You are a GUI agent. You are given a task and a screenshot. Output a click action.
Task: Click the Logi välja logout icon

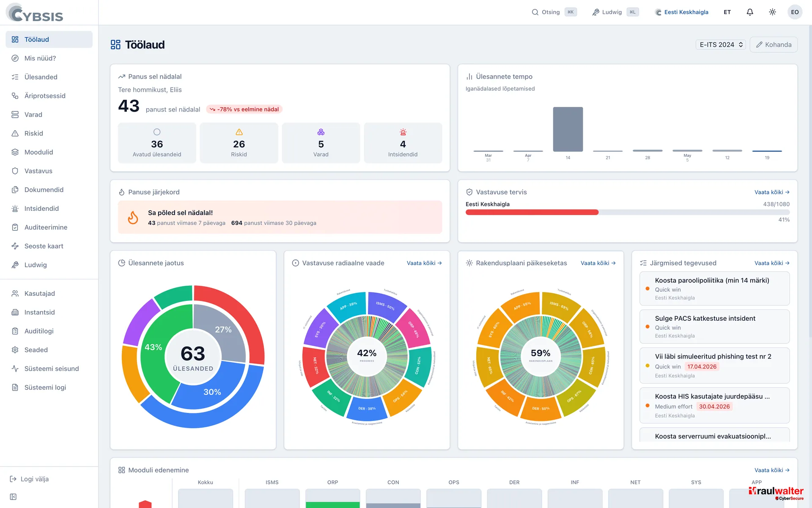click(x=13, y=479)
